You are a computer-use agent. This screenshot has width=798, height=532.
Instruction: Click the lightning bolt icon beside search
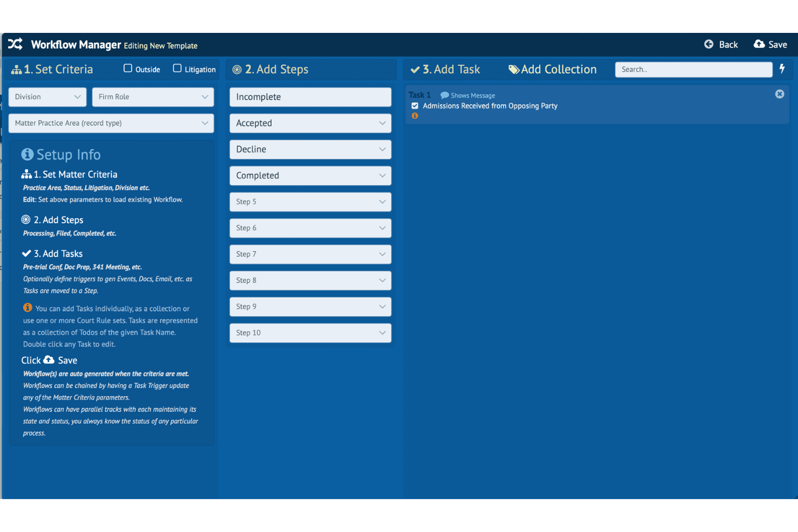(782, 68)
